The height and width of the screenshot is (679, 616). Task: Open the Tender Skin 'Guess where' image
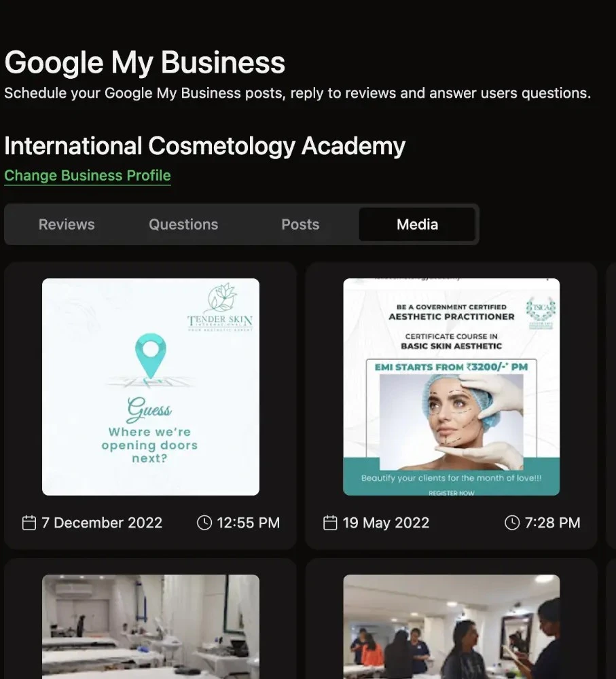151,387
